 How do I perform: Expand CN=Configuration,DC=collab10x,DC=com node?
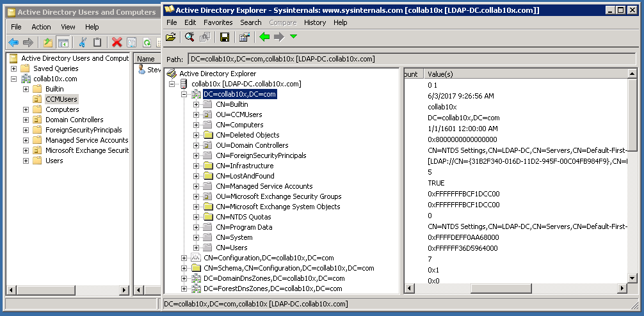pyautogui.click(x=184, y=258)
